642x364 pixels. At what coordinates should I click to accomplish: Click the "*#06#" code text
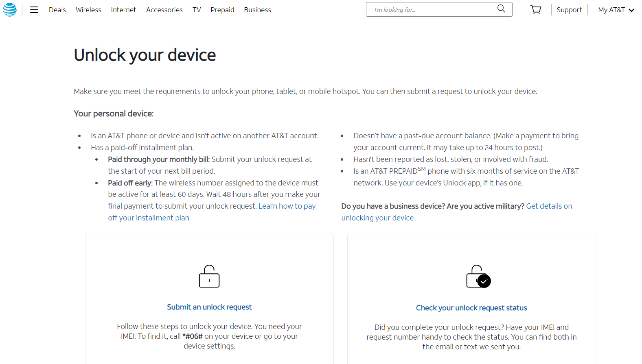click(193, 336)
